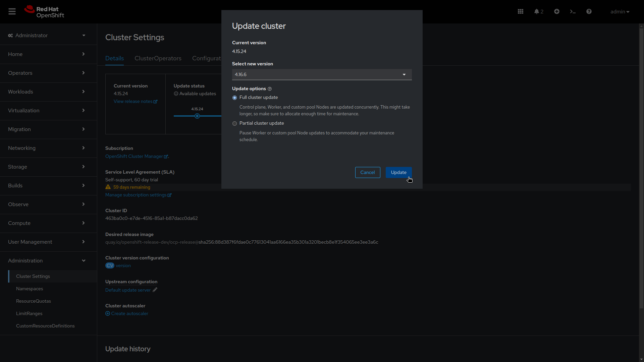Select the Partial cluster update radio button
This screenshot has height=362, width=644.
pos(234,124)
